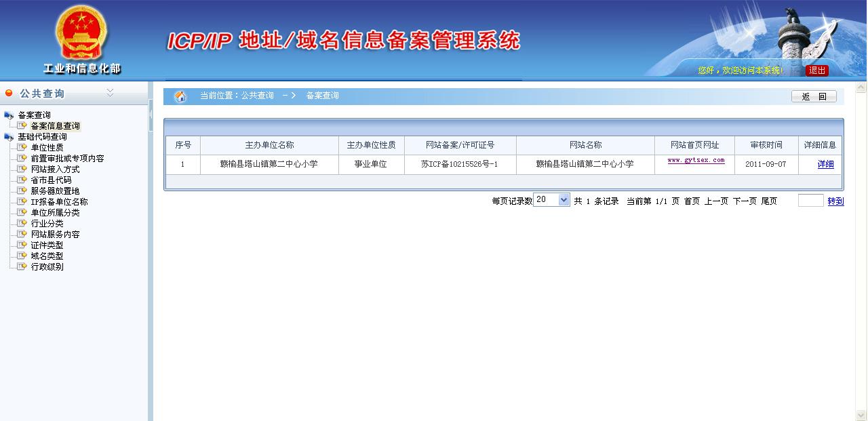Click the 审核时间 column header
The width and height of the screenshot is (868, 421).
pos(766,145)
